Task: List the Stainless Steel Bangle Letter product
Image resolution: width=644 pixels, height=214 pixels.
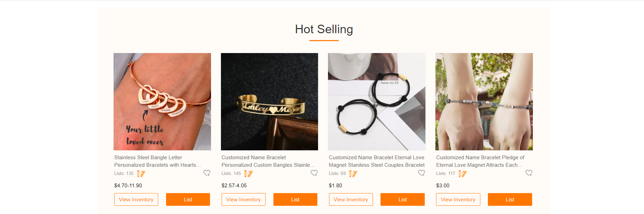Action: point(188,200)
